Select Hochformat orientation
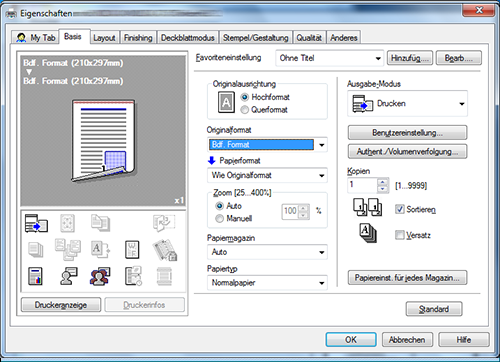The height and width of the screenshot is (362, 500). point(245,97)
